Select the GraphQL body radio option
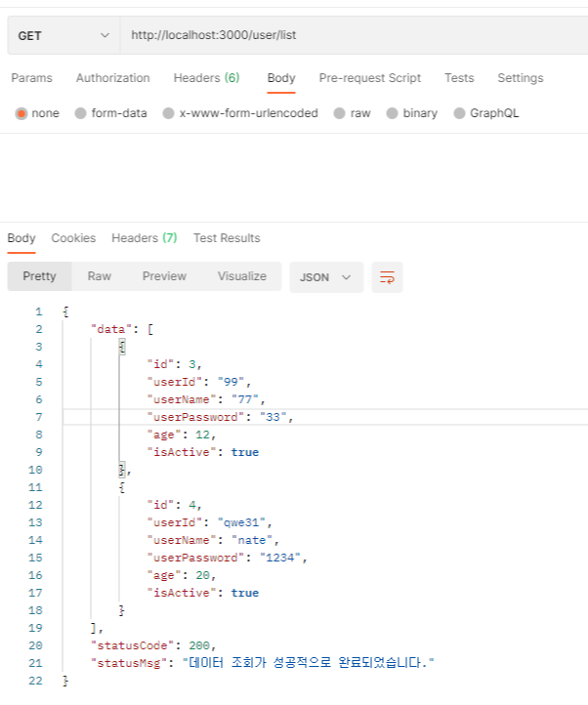Viewport: 588px width, 705px height. [459, 113]
